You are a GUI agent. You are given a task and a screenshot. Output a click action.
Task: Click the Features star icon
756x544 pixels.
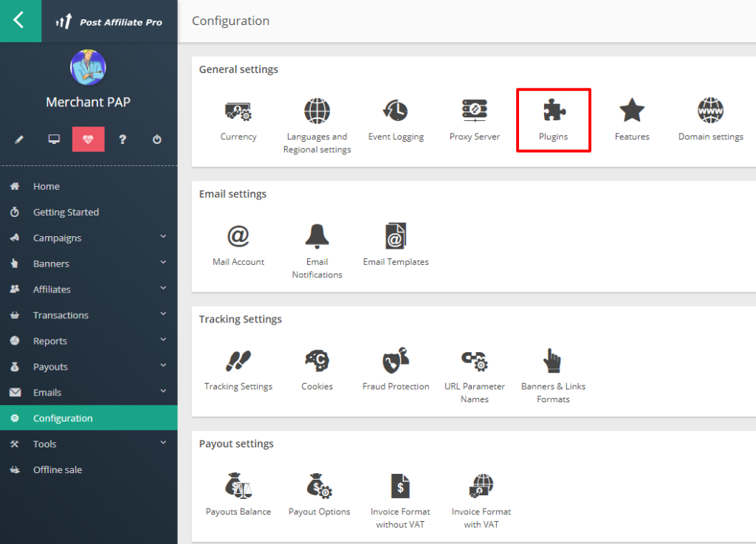(x=632, y=112)
